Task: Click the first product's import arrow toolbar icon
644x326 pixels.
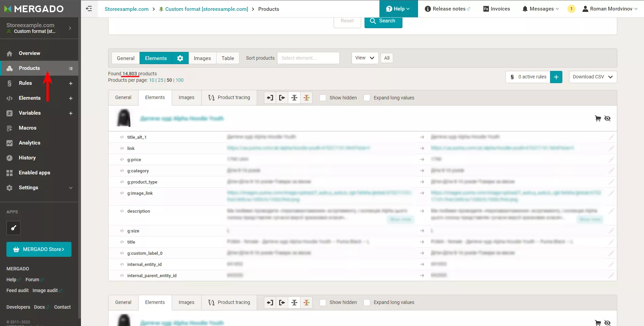Action: click(x=270, y=98)
